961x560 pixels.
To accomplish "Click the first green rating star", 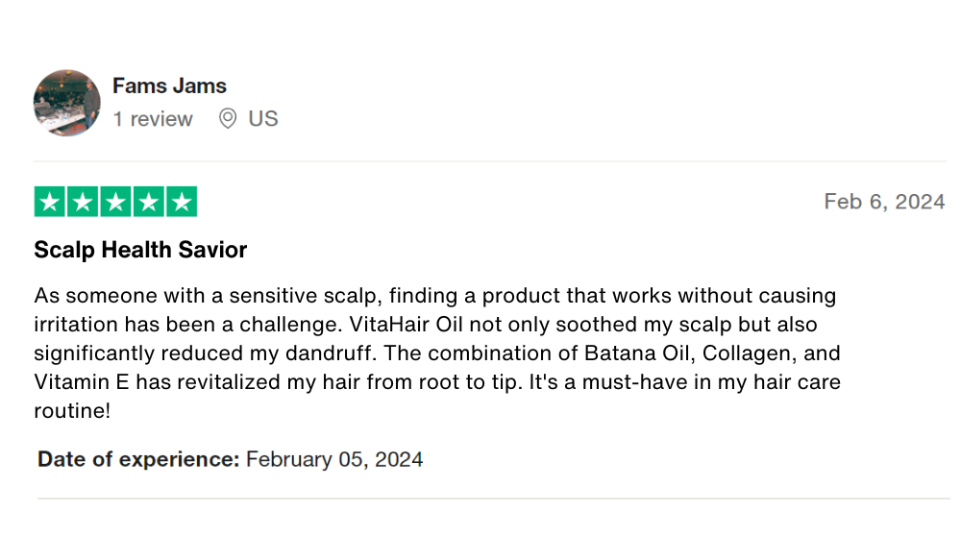I will click(50, 203).
